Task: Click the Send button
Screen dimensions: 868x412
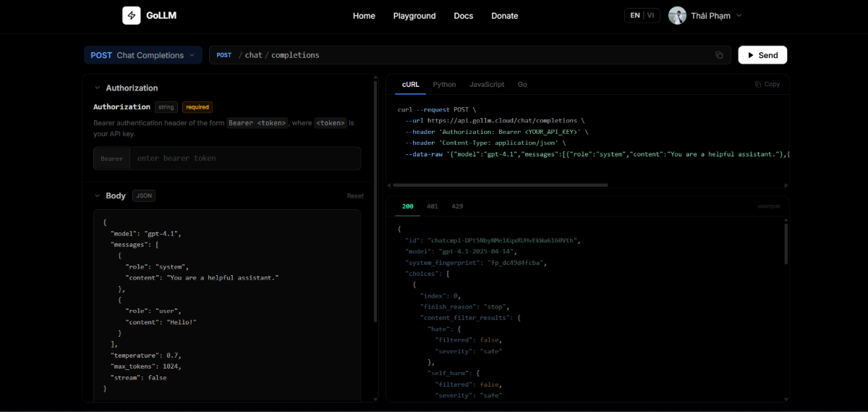Action: point(762,55)
